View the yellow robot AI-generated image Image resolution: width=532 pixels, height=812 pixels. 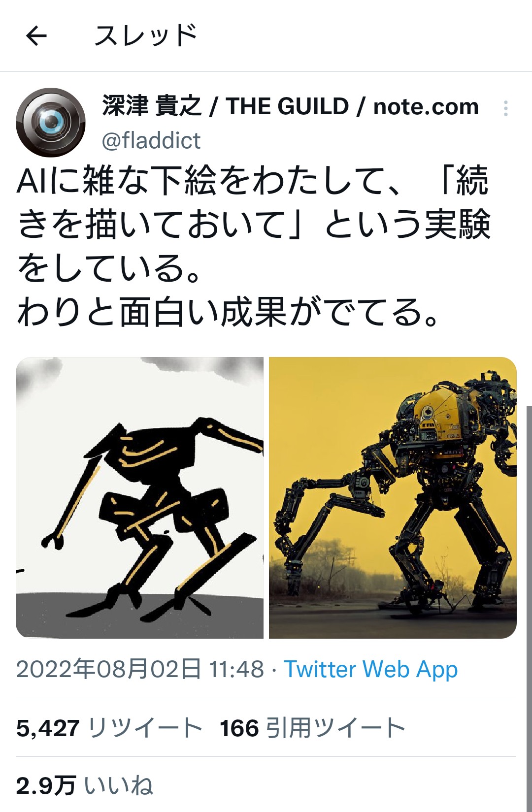[393, 497]
